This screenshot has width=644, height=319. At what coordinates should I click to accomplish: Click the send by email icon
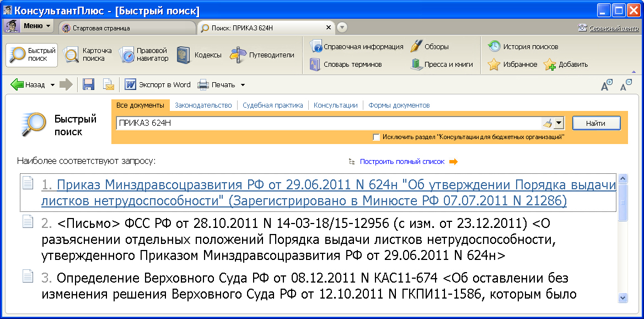click(109, 84)
